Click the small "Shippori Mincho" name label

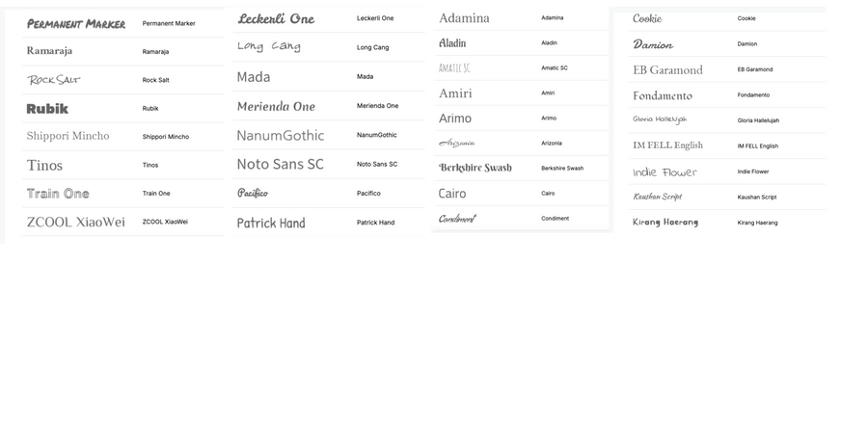166,137
